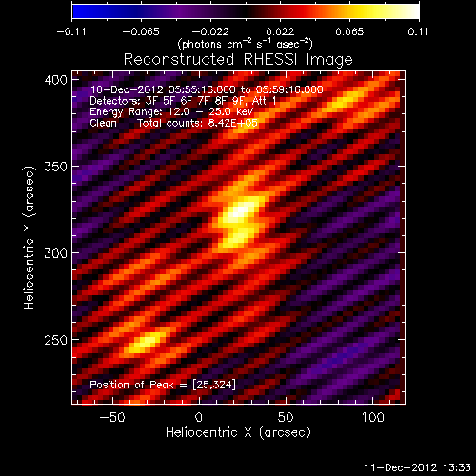Click the colorbar tick label '-0.11'
The image size is (476, 476).
(71, 31)
